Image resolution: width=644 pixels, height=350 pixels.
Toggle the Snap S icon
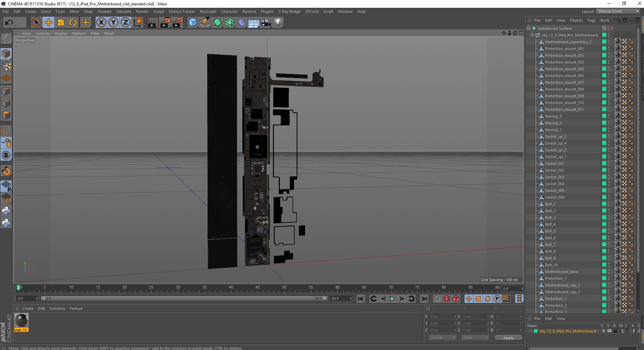(6, 155)
